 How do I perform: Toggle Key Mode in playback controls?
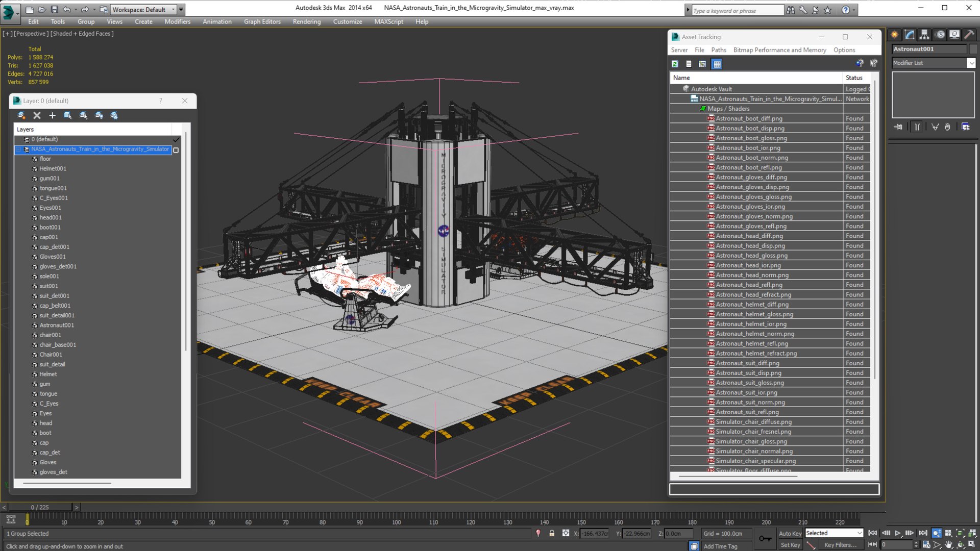[872, 545]
